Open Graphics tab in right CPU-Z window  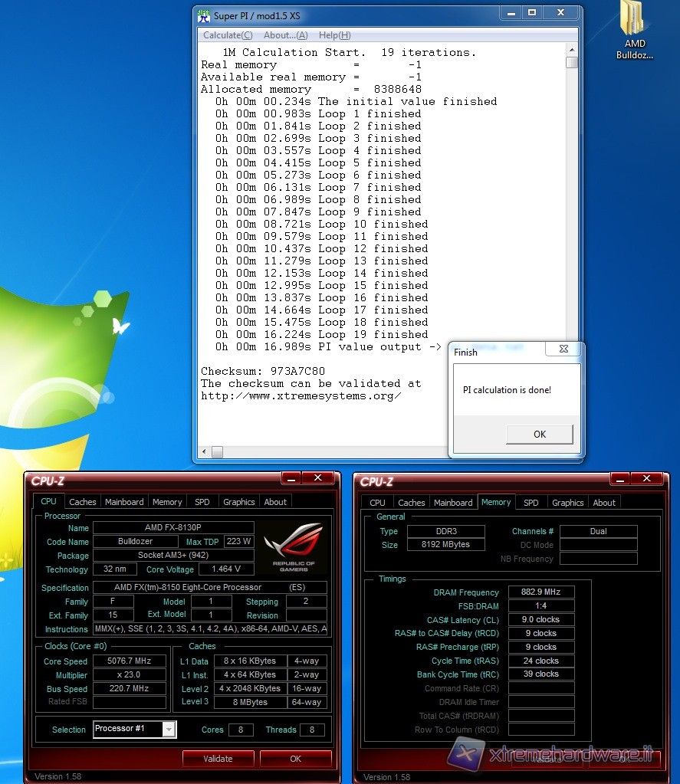pos(567,503)
